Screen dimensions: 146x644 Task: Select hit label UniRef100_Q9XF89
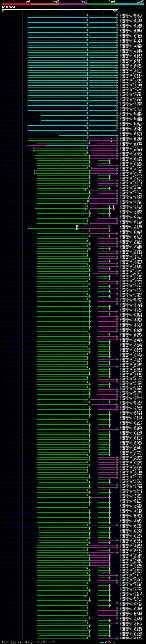pos(131,27)
